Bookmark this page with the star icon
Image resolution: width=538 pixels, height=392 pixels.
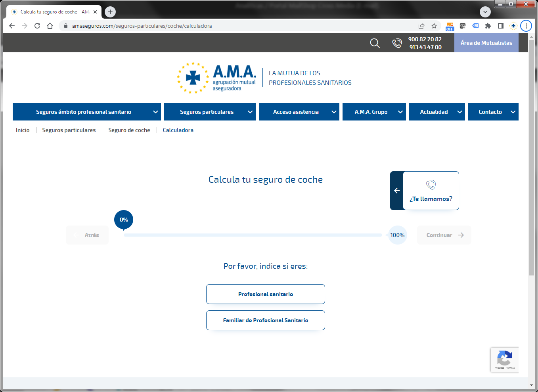[434, 26]
